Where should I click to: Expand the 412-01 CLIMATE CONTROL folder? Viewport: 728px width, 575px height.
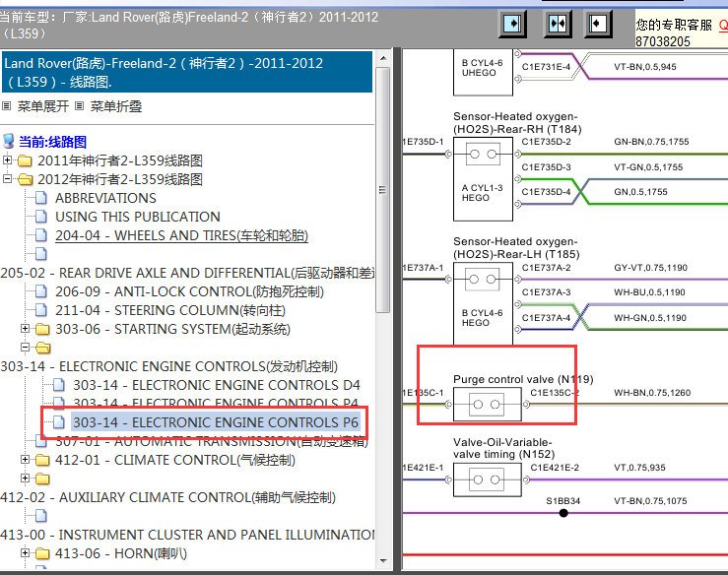[25, 460]
